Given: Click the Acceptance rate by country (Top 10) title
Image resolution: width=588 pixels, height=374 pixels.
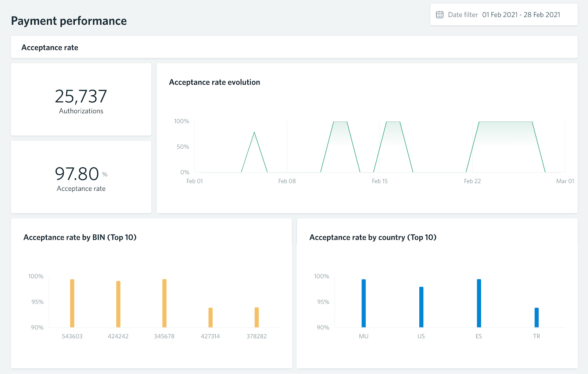Looking at the screenshot, I should pos(373,237).
